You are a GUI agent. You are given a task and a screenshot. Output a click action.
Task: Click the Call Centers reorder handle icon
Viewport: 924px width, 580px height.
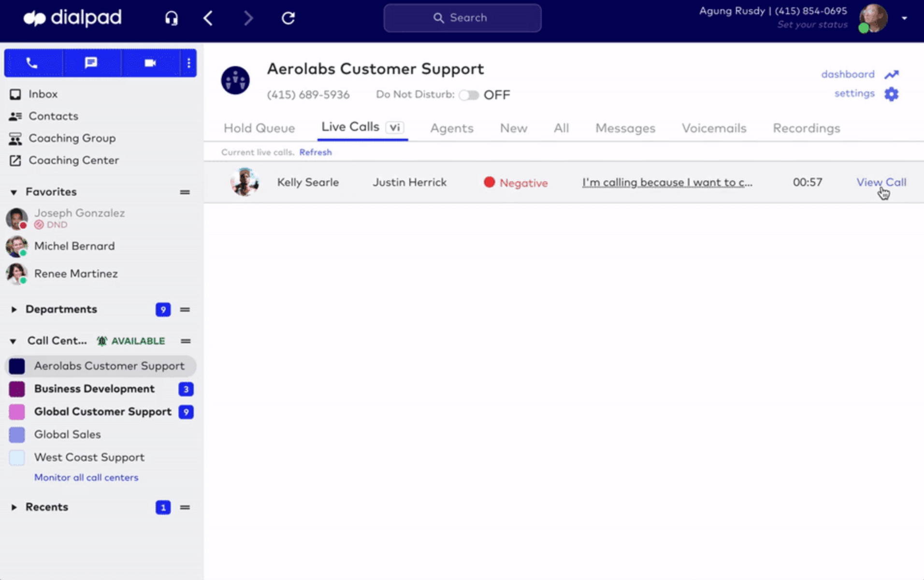pos(185,341)
